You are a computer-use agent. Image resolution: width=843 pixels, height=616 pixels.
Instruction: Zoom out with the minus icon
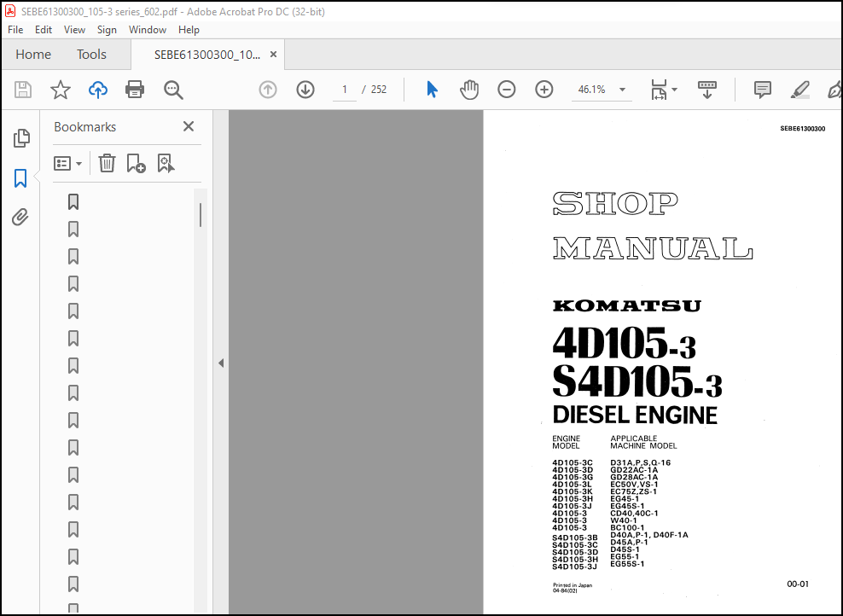coord(507,90)
